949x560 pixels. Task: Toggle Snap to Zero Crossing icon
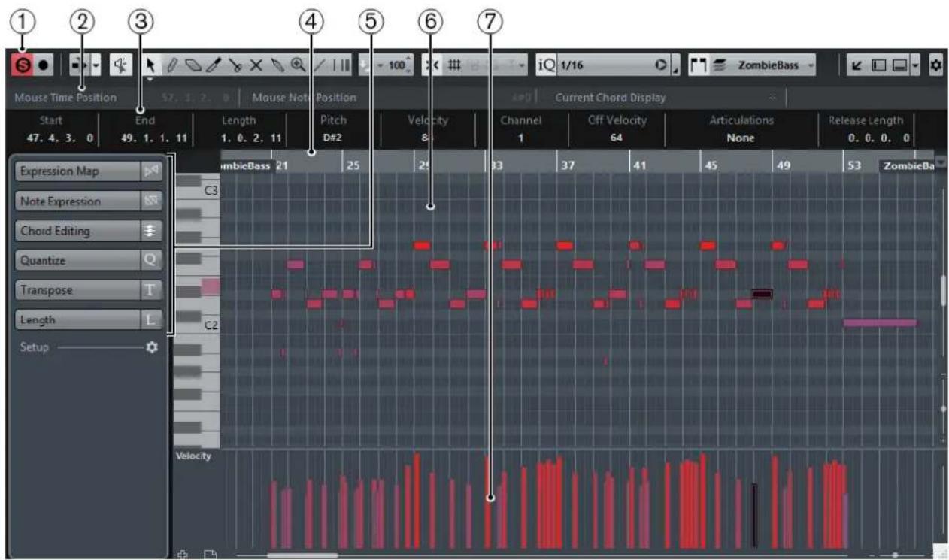(x=432, y=65)
